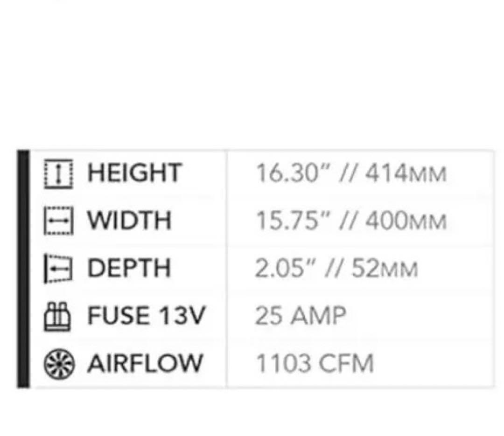Click the height dimension icon
Screen dimensions: 504x436
pyautogui.click(x=58, y=174)
